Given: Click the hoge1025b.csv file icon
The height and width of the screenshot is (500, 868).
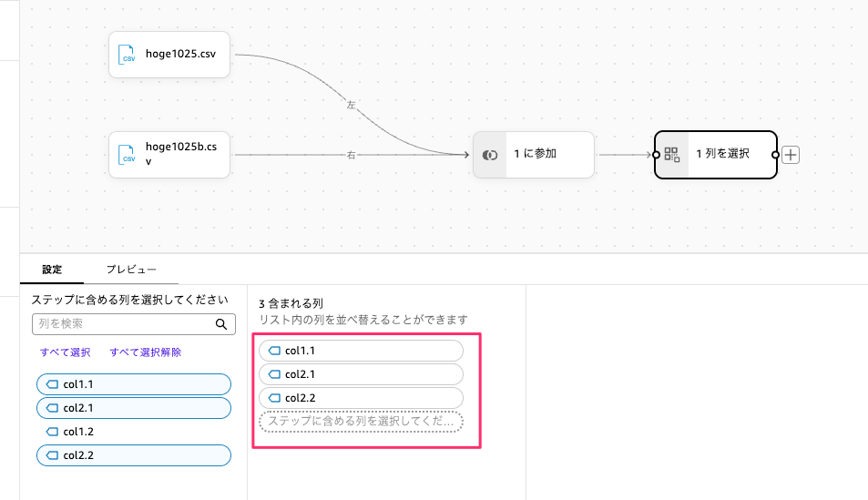Looking at the screenshot, I should tap(128, 155).
